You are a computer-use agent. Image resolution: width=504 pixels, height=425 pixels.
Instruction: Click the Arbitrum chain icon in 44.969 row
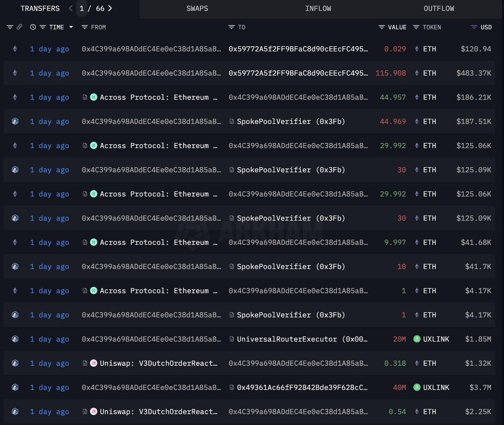point(15,121)
